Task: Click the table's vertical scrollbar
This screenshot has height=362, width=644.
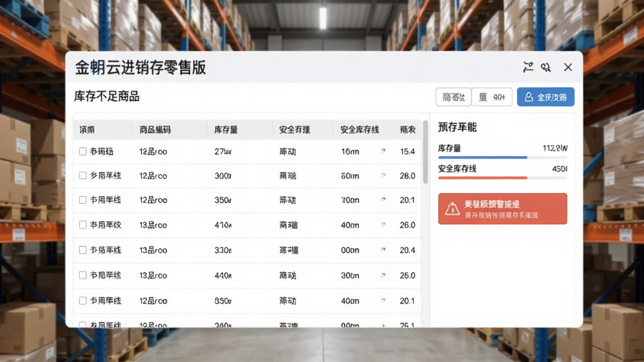Action: [426, 152]
